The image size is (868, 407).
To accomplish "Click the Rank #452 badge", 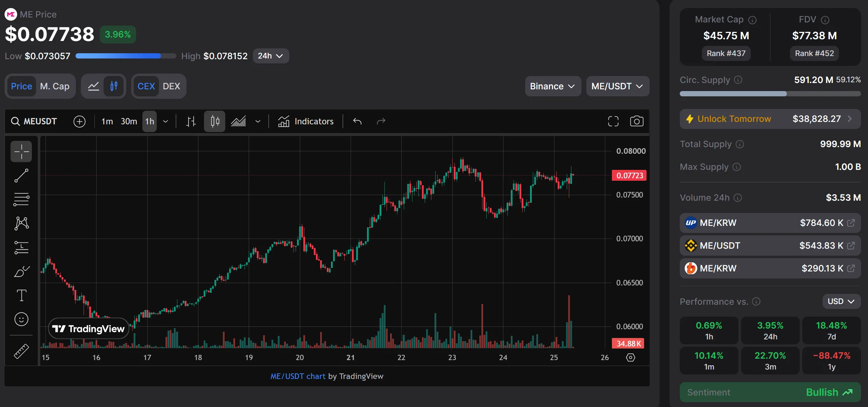I will (814, 53).
